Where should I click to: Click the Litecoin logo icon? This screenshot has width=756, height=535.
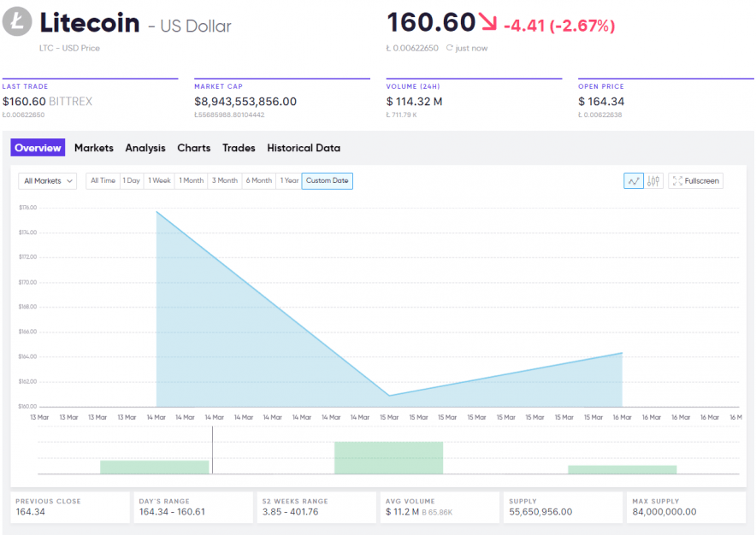pyautogui.click(x=17, y=23)
